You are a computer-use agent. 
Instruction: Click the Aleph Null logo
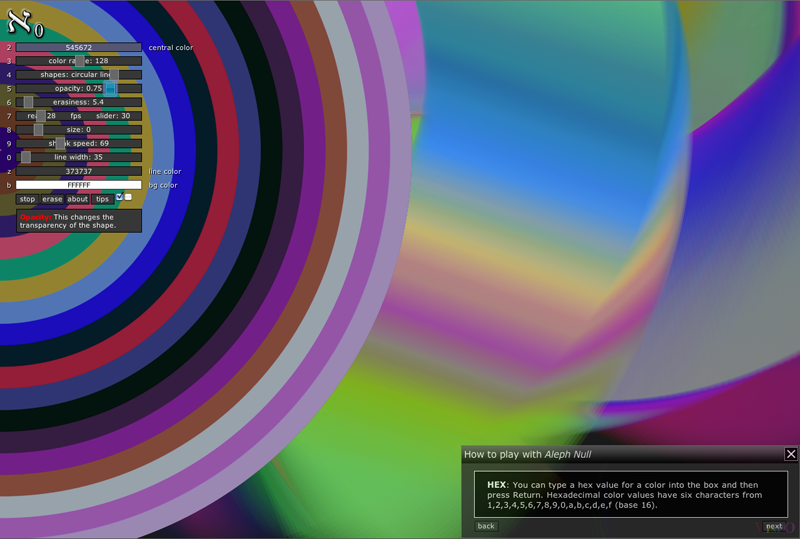click(26, 22)
